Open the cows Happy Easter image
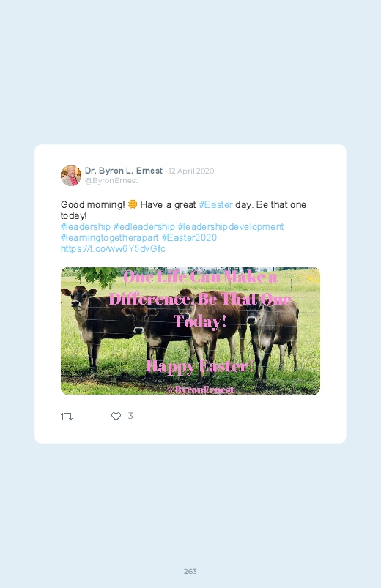 pyautogui.click(x=190, y=331)
